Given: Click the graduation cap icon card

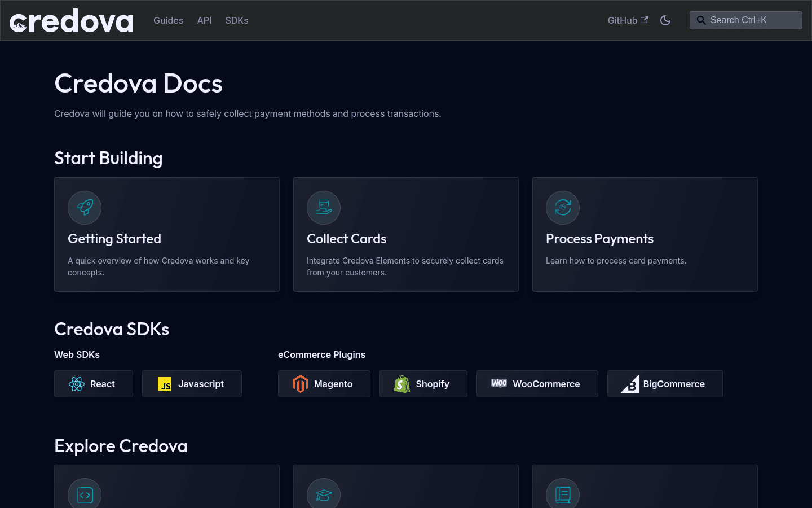Looking at the screenshot, I should point(324,495).
